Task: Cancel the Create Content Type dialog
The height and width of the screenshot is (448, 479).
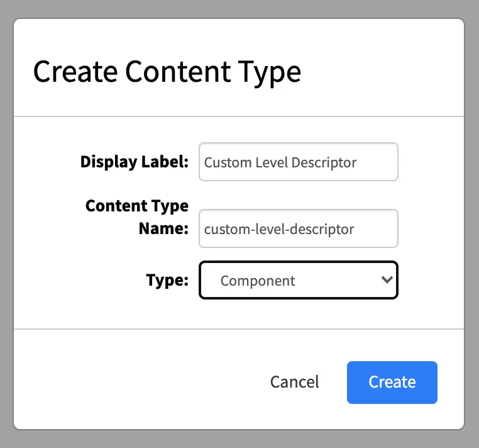Action: (x=294, y=383)
